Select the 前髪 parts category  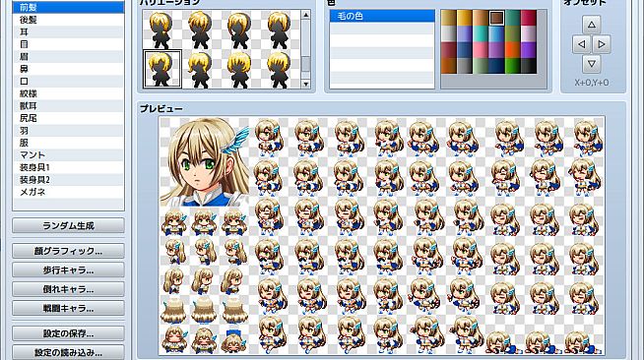[x=68, y=8]
